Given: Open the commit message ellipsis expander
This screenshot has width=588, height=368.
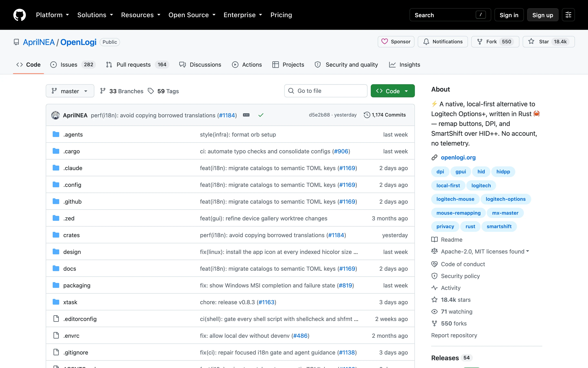Looking at the screenshot, I should click(x=246, y=115).
